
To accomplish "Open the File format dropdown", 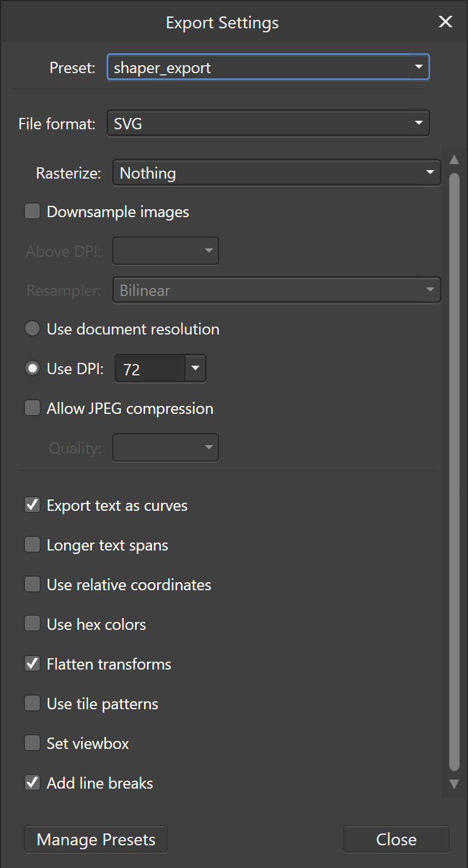I will point(268,123).
